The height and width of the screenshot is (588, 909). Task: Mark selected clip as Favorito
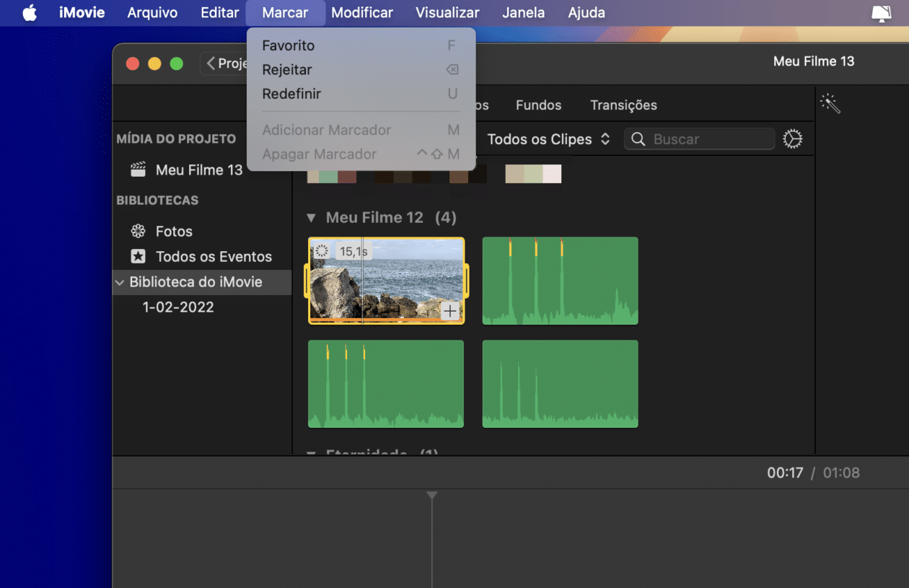tap(288, 45)
